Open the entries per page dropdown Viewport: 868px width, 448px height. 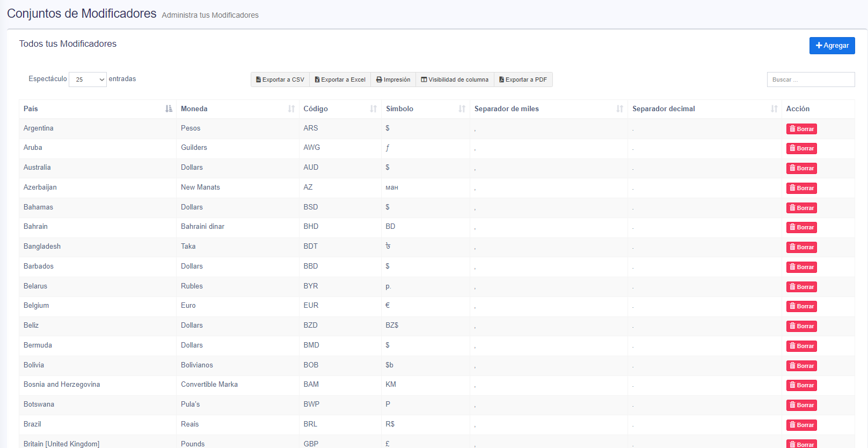[88, 80]
